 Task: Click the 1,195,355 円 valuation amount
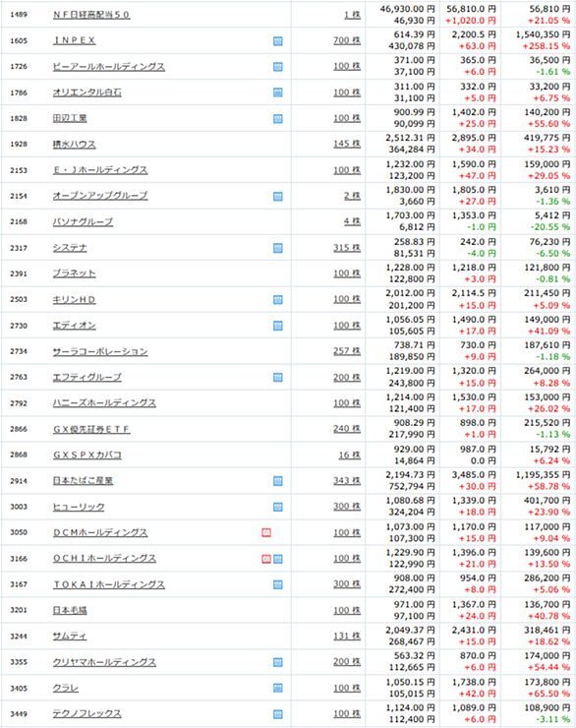pyautogui.click(x=543, y=474)
